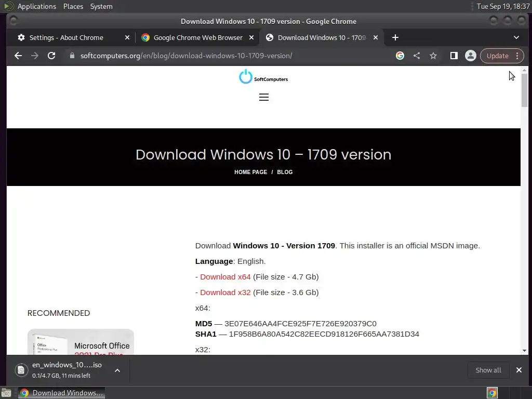This screenshot has width=532, height=399.
Task: Click the padlock site info icon
Action: pyautogui.click(x=72, y=55)
